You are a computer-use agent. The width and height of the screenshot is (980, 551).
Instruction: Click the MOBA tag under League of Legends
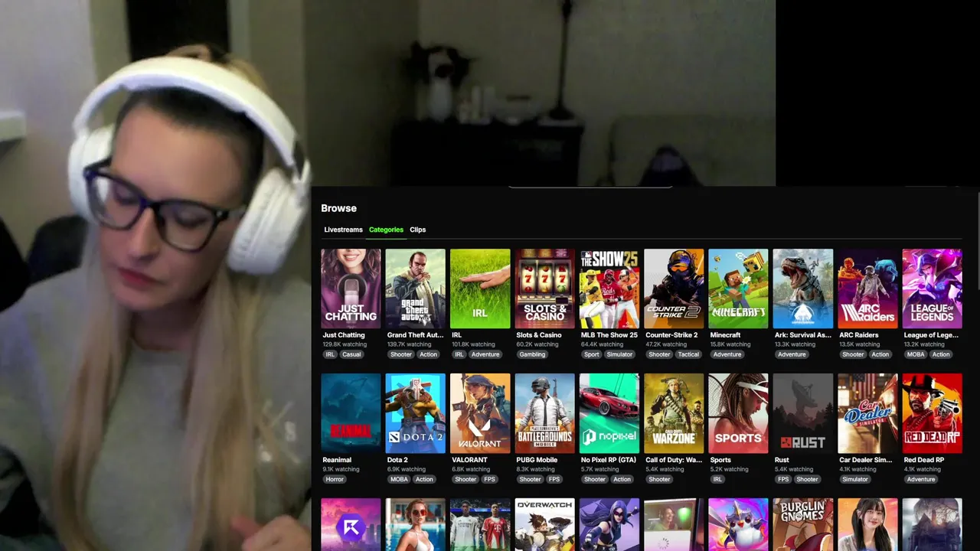tap(916, 354)
